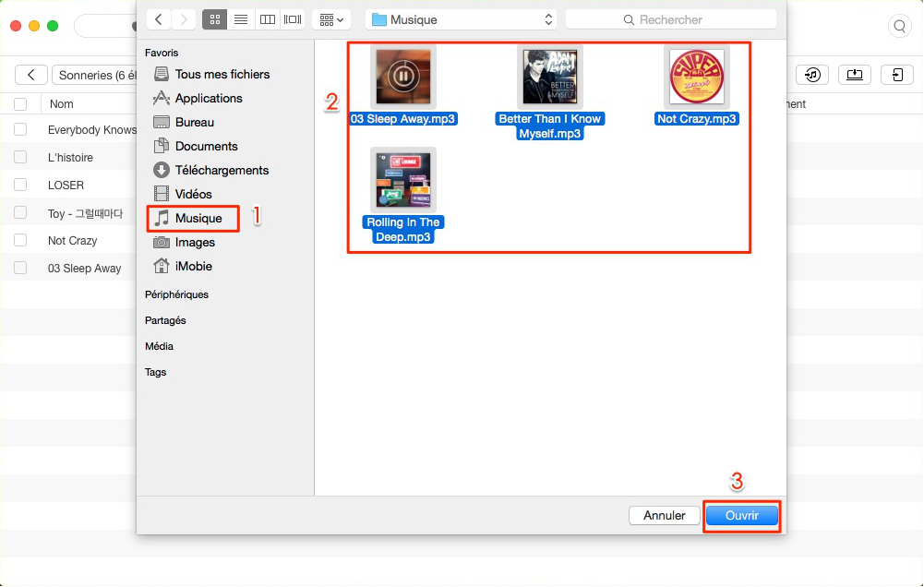The image size is (924, 587).
Task: Click the search icon in main window
Action: pos(900,26)
